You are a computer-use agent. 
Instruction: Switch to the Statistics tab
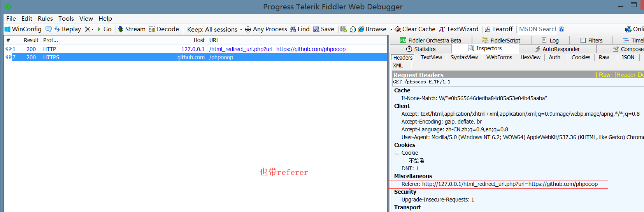[421, 49]
